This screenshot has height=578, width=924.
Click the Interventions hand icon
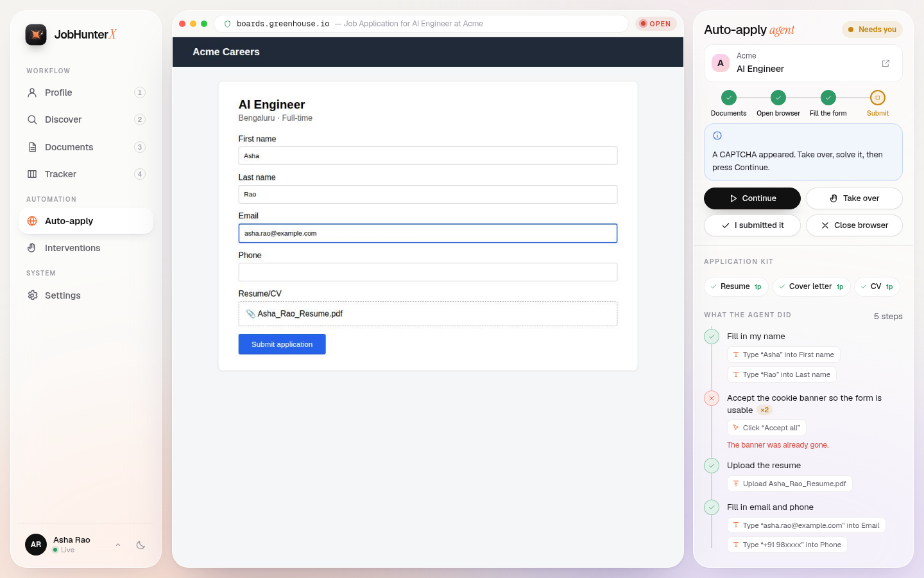(32, 248)
